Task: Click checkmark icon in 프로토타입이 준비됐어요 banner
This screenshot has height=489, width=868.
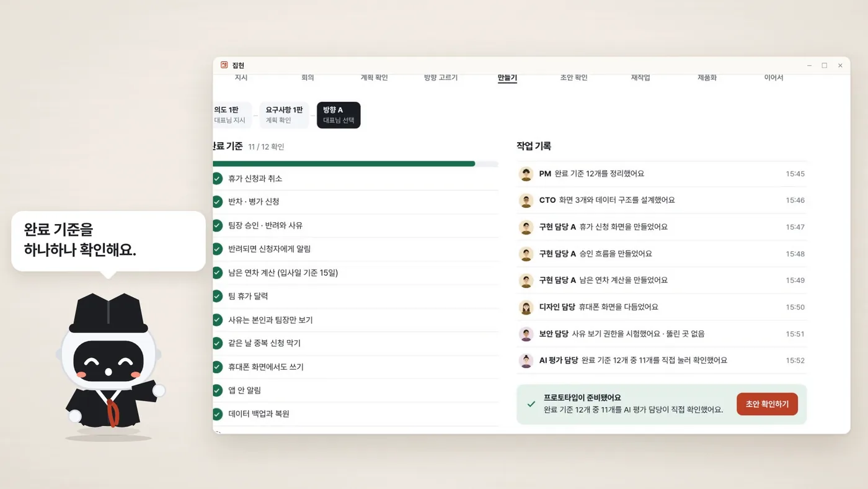Action: click(x=531, y=404)
